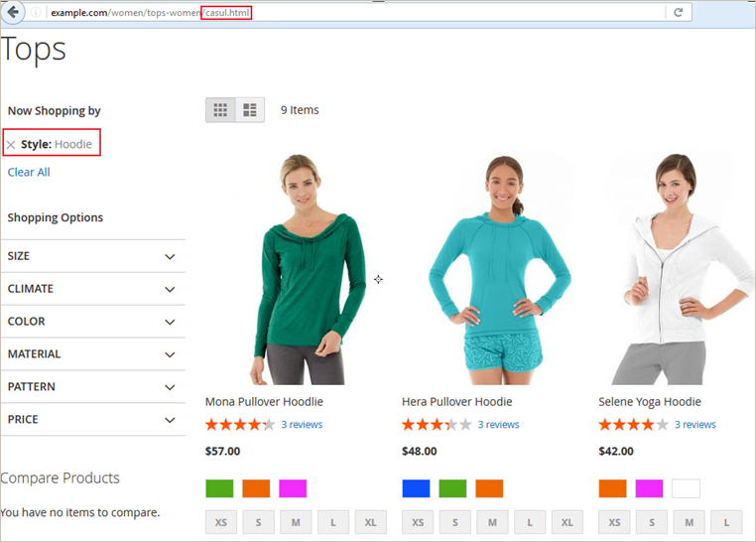Remove the Style: Hoodie filter
The image size is (756, 542).
click(11, 145)
